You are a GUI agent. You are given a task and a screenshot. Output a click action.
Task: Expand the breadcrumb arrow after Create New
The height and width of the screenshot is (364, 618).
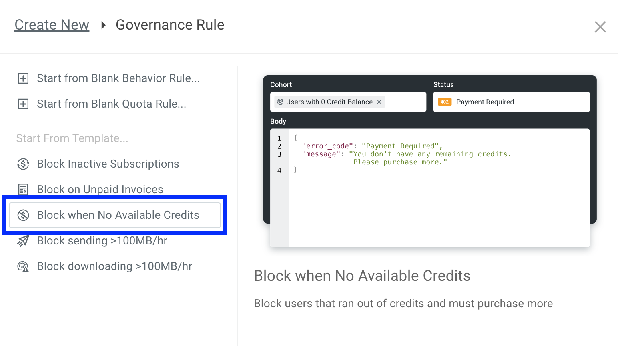click(103, 25)
